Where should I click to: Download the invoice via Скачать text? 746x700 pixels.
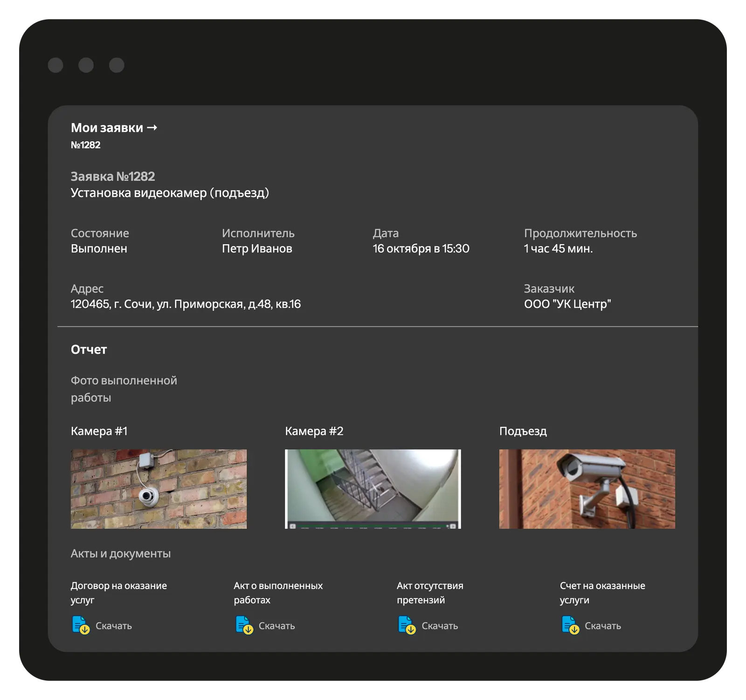[x=603, y=626]
